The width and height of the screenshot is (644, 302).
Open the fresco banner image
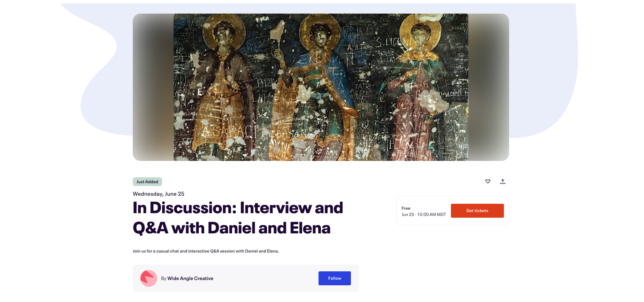[321, 87]
